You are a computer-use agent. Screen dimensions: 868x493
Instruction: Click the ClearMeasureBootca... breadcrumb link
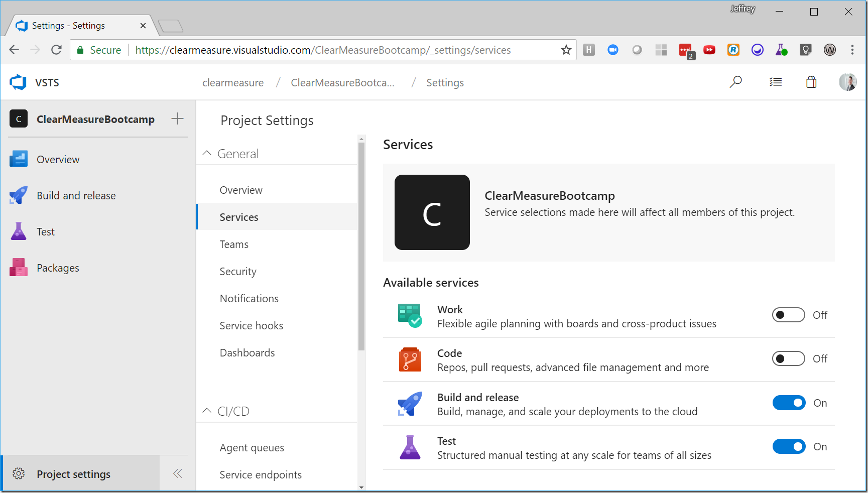tap(342, 82)
